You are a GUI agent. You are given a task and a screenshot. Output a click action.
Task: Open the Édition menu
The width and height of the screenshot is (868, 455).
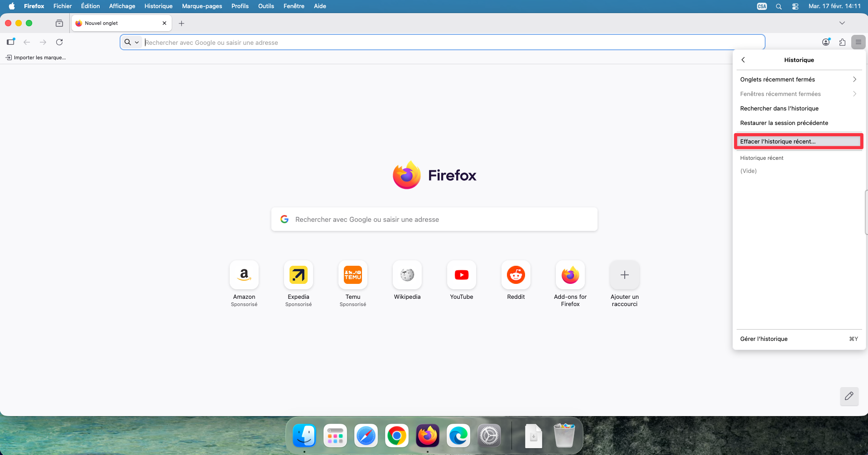point(91,6)
